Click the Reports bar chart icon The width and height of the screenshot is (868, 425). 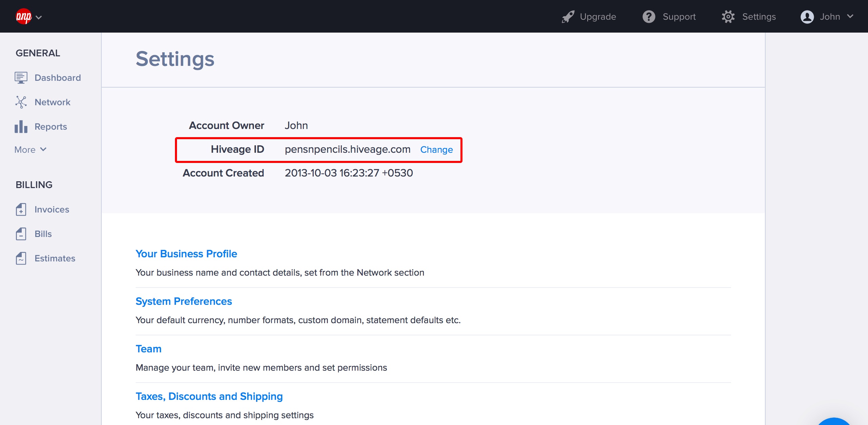[x=21, y=127]
